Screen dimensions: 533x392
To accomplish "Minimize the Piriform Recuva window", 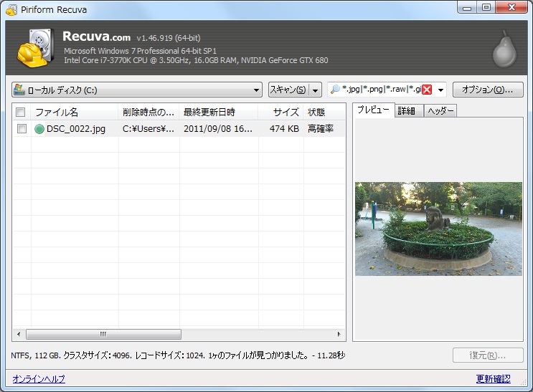I will (x=467, y=7).
